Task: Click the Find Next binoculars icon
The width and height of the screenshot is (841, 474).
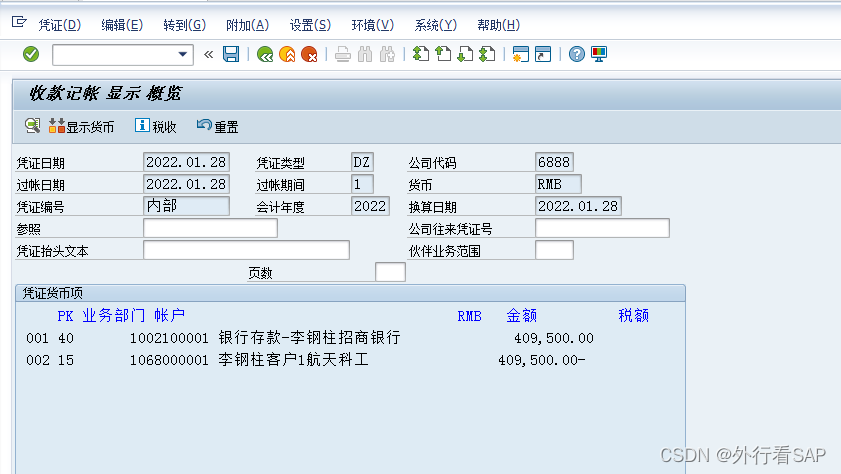Action: tap(387, 54)
